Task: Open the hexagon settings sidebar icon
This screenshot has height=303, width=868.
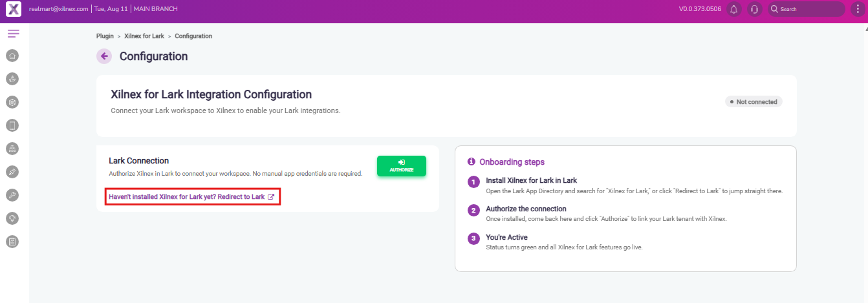Action: [12, 102]
